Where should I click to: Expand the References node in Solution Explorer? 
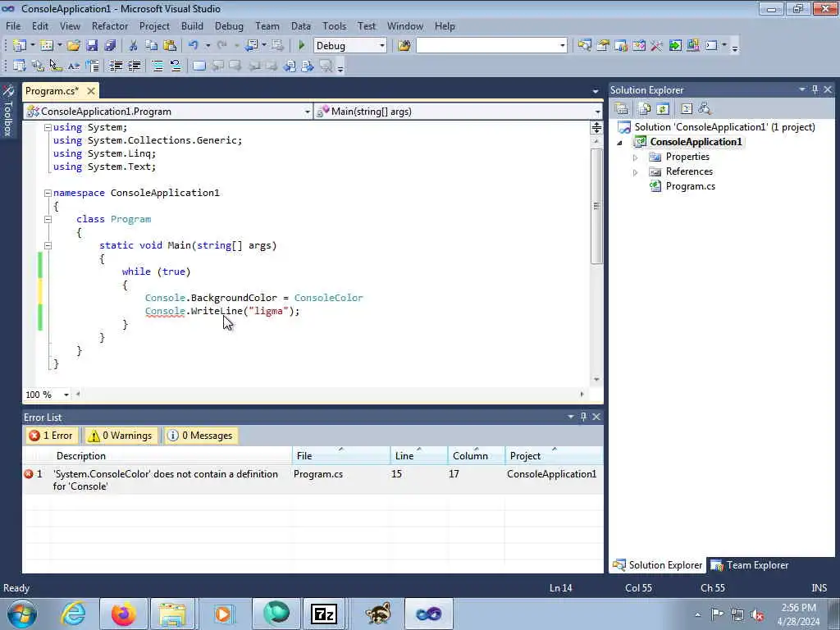[x=636, y=172]
